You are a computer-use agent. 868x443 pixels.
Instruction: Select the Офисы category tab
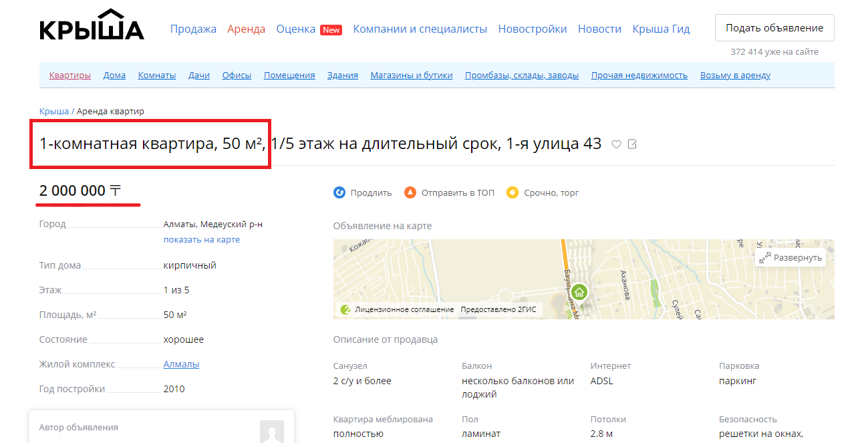[237, 76]
